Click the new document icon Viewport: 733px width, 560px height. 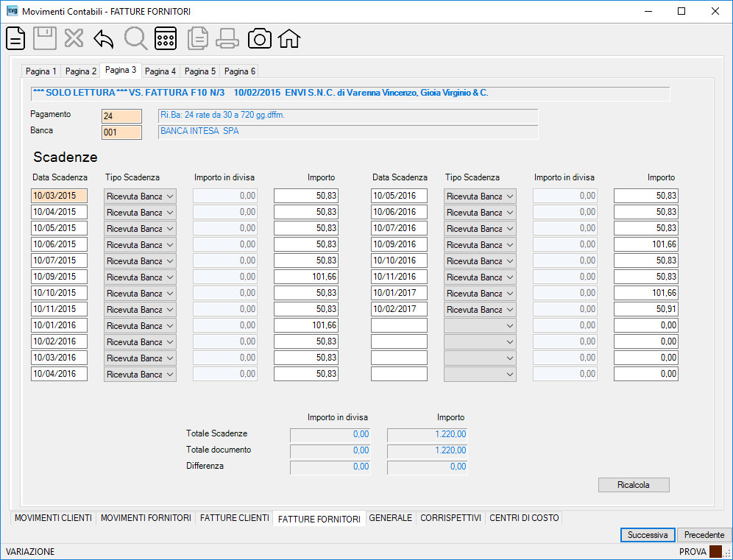pyautogui.click(x=15, y=38)
